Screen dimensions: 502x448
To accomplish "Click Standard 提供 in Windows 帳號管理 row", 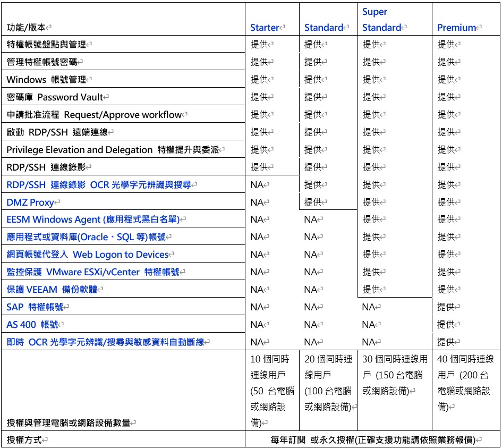I will (313, 79).
